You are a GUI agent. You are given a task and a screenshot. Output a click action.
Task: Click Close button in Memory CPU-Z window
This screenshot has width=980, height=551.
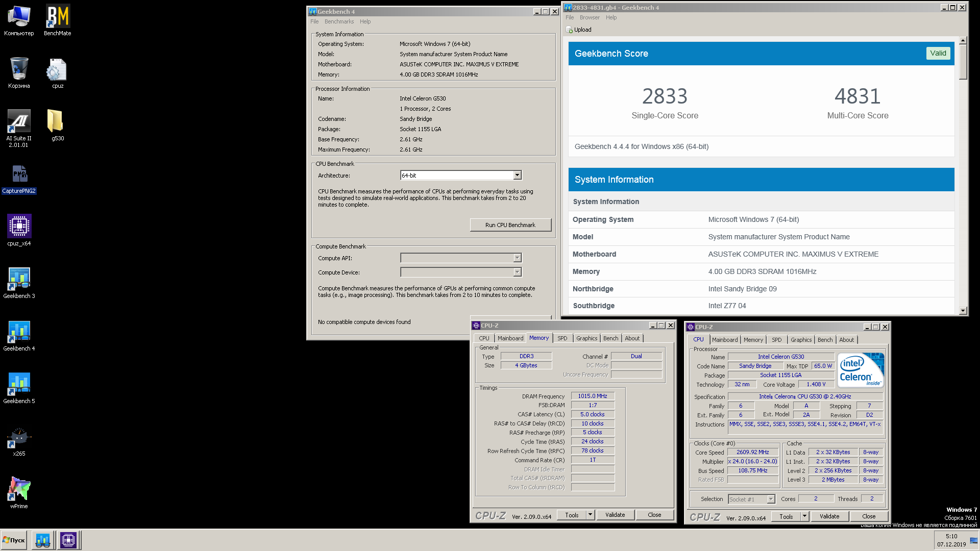654,515
